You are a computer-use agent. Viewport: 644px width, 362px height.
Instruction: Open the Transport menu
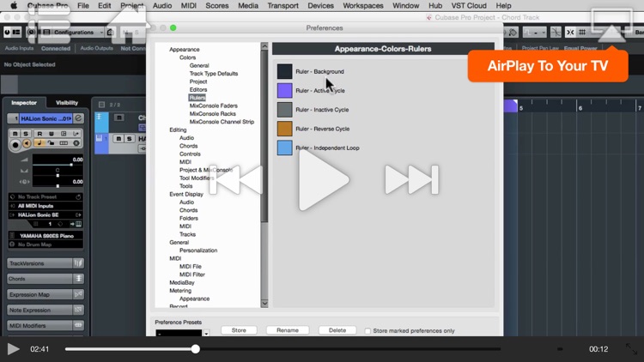point(283,6)
